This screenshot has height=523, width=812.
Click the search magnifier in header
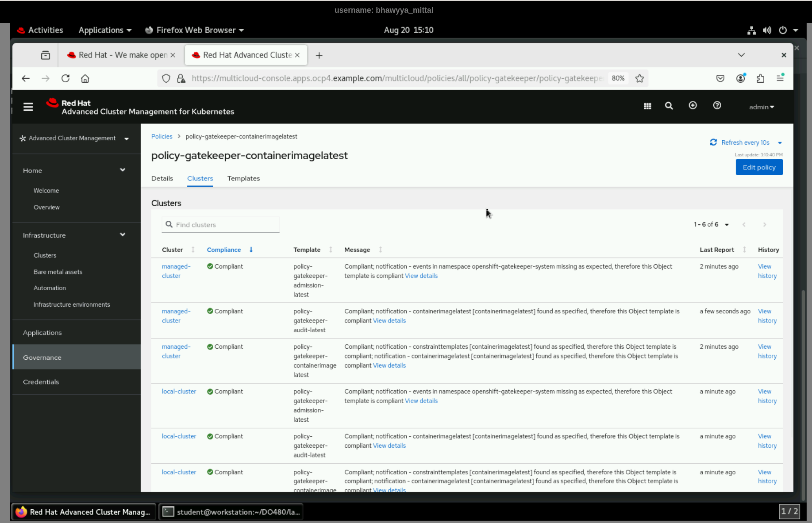click(669, 106)
